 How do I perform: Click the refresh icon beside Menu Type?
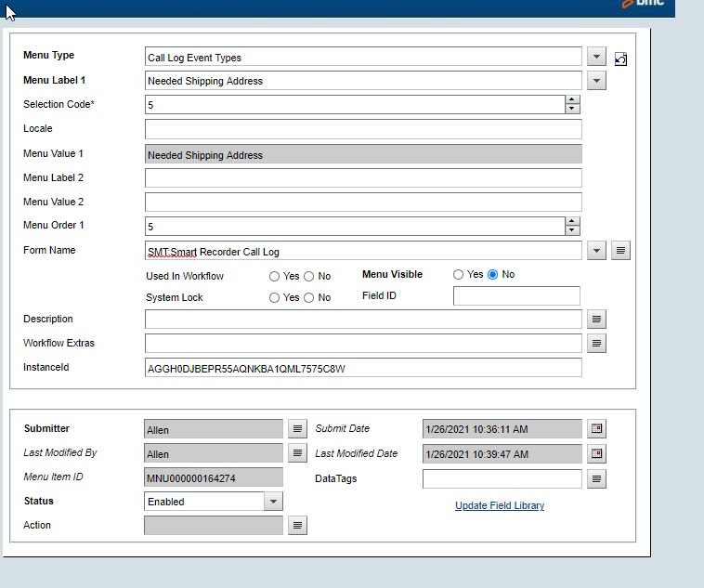point(621,59)
